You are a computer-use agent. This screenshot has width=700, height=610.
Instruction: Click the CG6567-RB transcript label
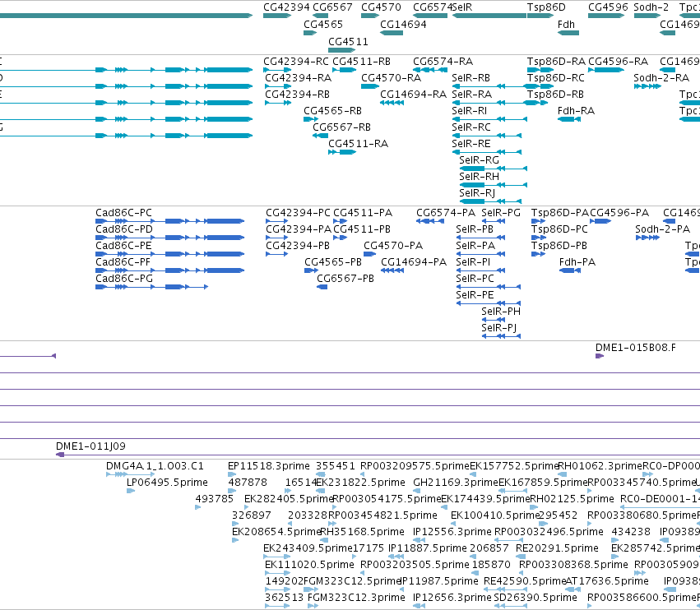(341, 127)
